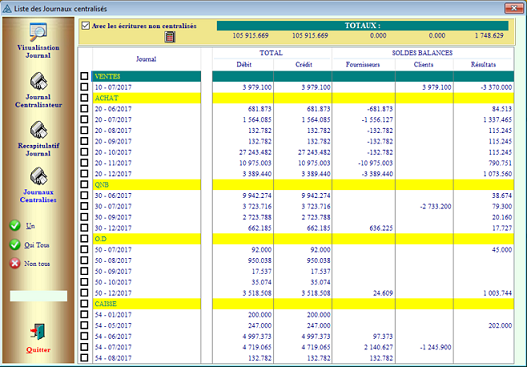Click the Résultats column header
Image resolution: width=527 pixels, height=367 pixels.
(483, 65)
